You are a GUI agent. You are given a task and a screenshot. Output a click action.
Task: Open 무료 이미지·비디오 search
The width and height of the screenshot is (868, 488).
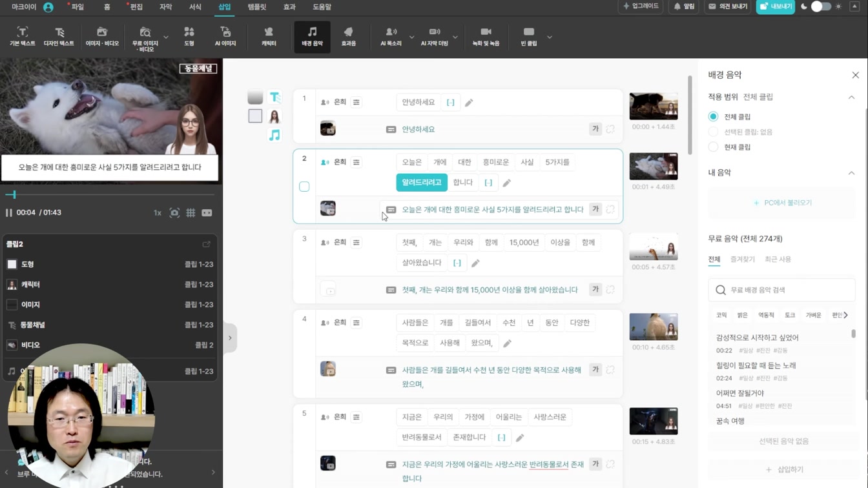point(145,39)
